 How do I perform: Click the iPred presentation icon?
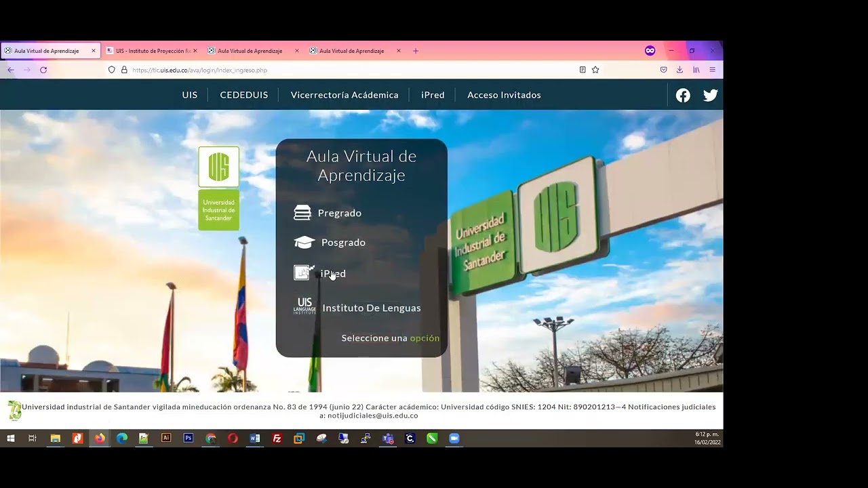pyautogui.click(x=303, y=272)
